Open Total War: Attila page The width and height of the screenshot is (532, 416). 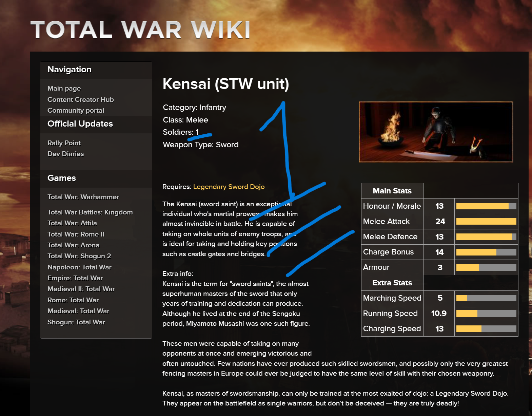(72, 223)
